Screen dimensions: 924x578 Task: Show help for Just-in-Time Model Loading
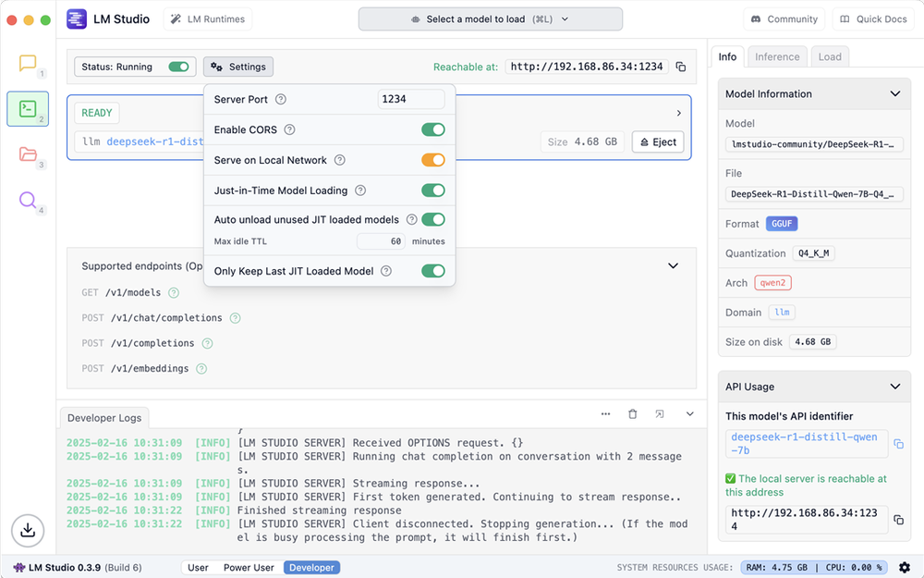coord(360,191)
